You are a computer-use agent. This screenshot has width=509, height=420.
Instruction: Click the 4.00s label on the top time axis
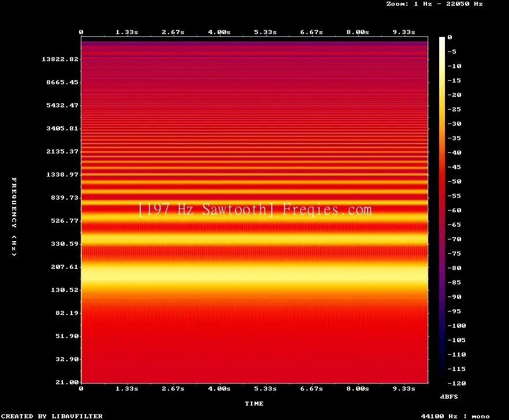point(219,32)
